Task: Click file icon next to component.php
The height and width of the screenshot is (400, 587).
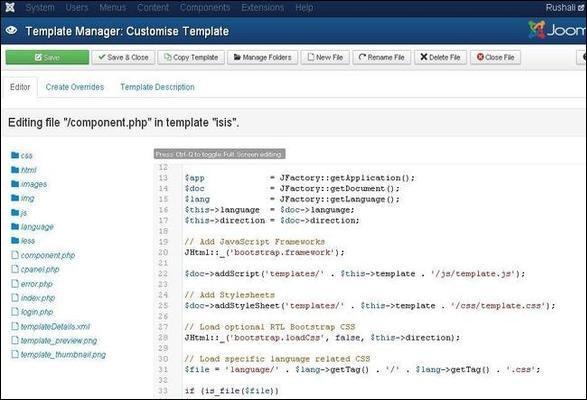Action: click(x=15, y=255)
